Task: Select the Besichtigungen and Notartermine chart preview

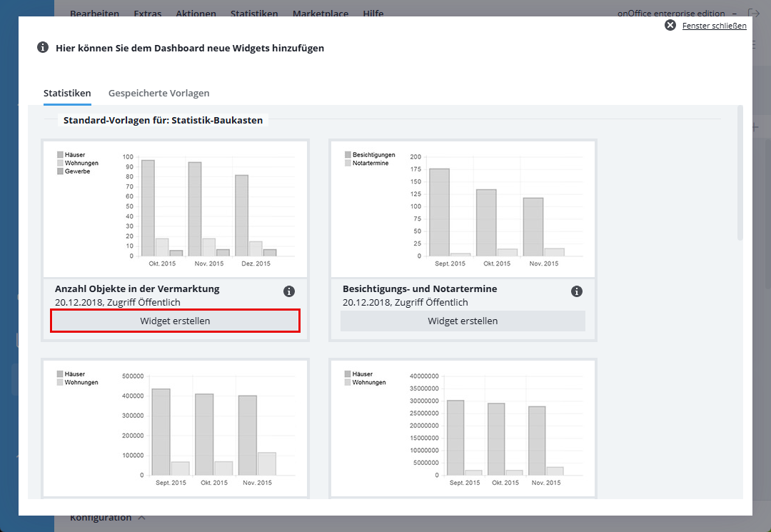Action: (x=463, y=209)
